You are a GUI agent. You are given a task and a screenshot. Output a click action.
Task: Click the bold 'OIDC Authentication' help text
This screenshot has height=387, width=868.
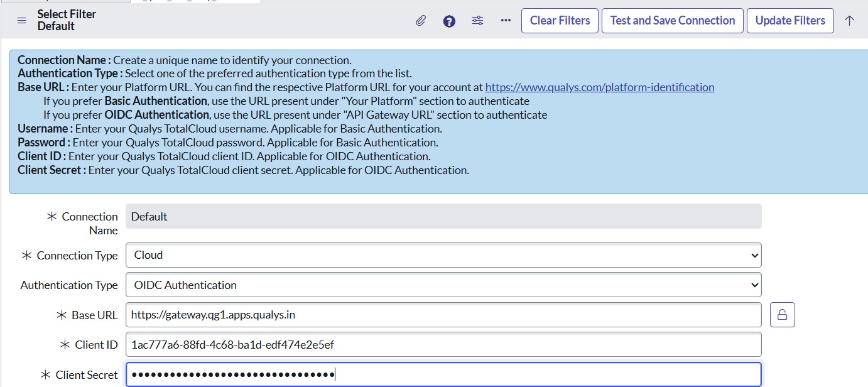coord(156,115)
